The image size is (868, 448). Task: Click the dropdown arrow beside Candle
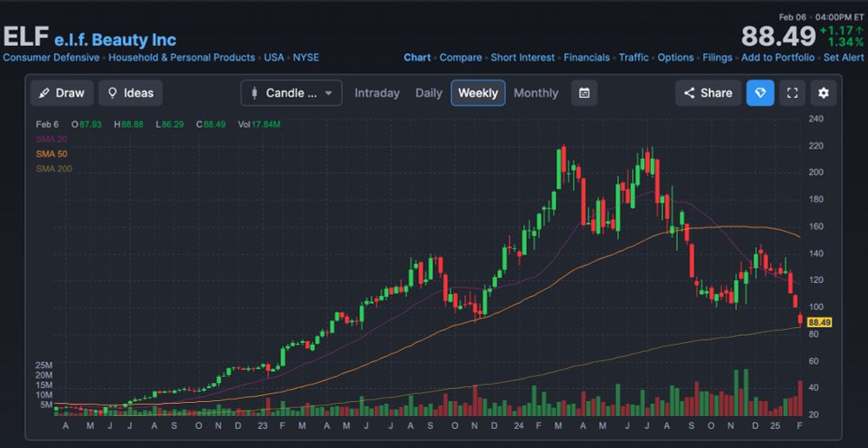point(328,93)
